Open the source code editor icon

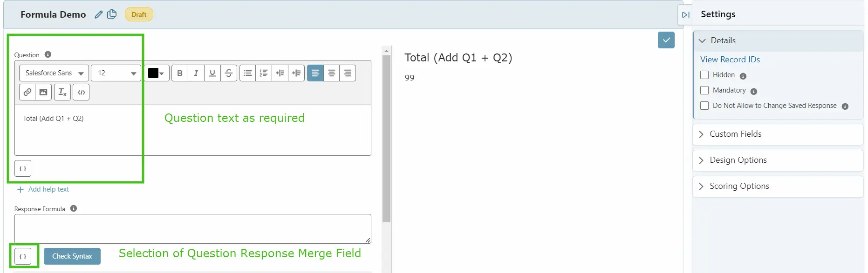coord(81,92)
